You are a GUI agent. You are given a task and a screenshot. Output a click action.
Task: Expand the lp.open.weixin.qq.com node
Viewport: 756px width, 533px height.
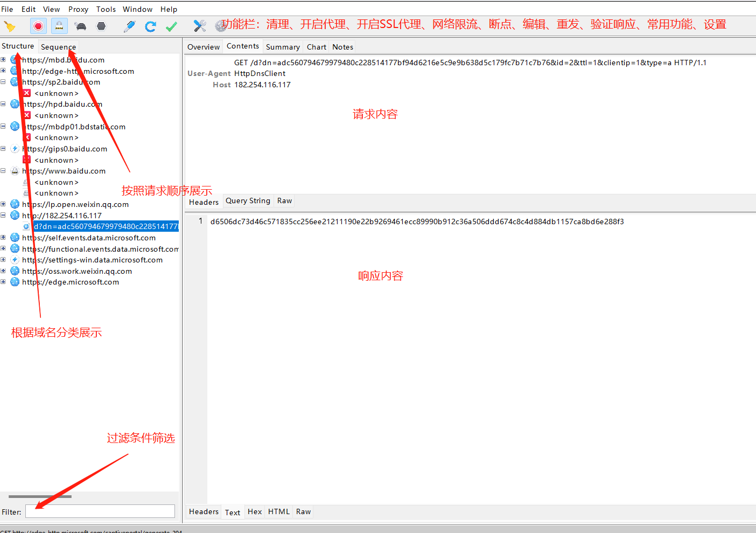click(x=3, y=204)
